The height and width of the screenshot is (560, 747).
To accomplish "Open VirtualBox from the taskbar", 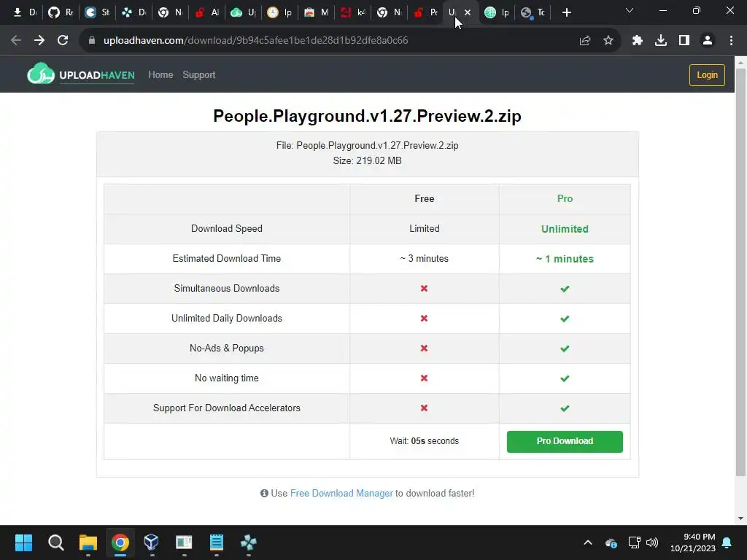I will tap(151, 542).
